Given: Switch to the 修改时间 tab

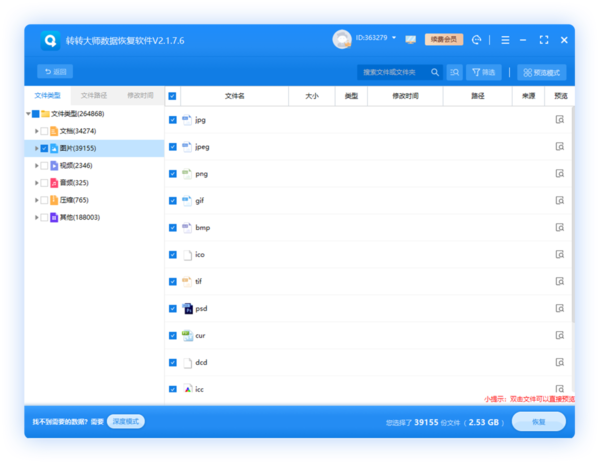Looking at the screenshot, I should coord(140,95).
